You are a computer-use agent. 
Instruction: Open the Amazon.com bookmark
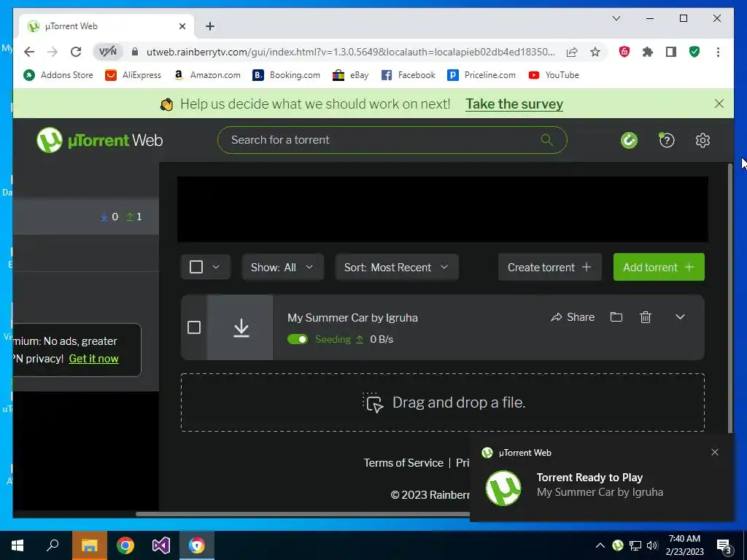207,75
